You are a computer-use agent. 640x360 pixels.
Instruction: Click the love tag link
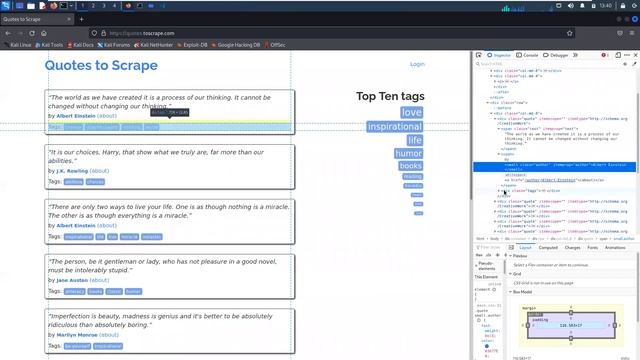click(411, 112)
